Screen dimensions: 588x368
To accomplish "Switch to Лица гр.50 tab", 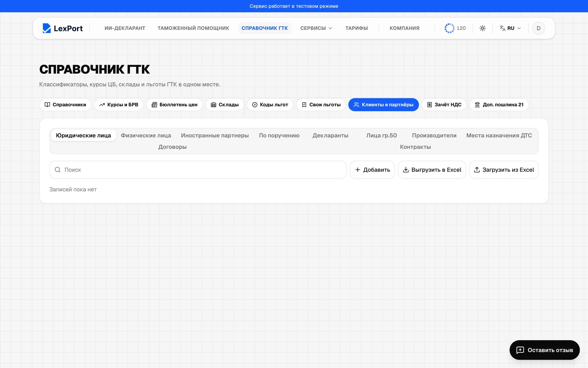I will pos(381,135).
